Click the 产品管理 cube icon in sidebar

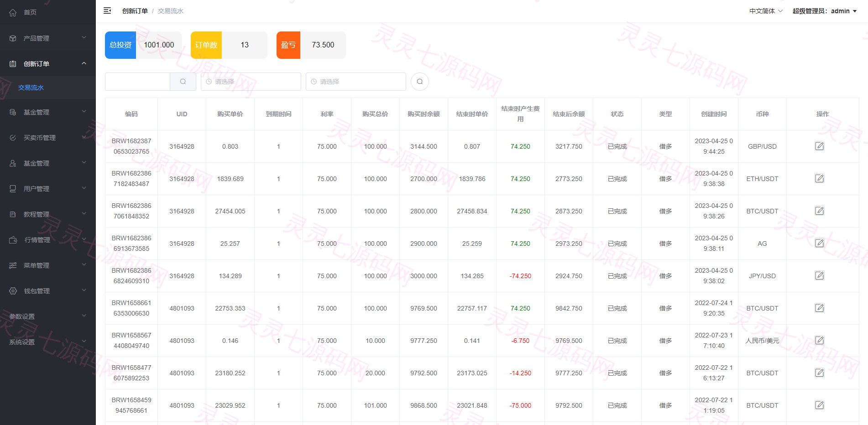click(x=13, y=38)
